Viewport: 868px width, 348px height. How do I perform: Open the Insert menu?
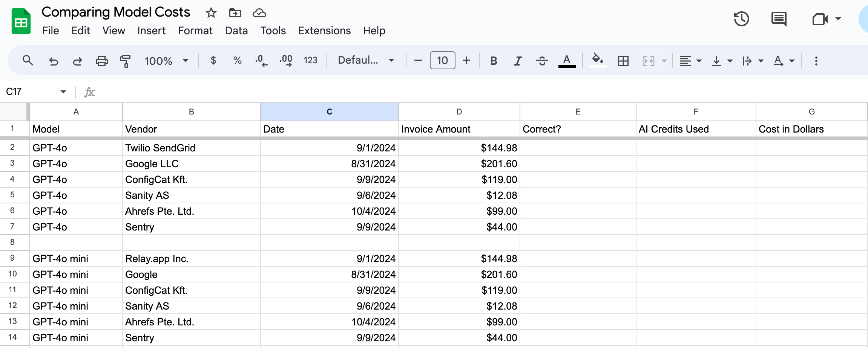coord(151,31)
